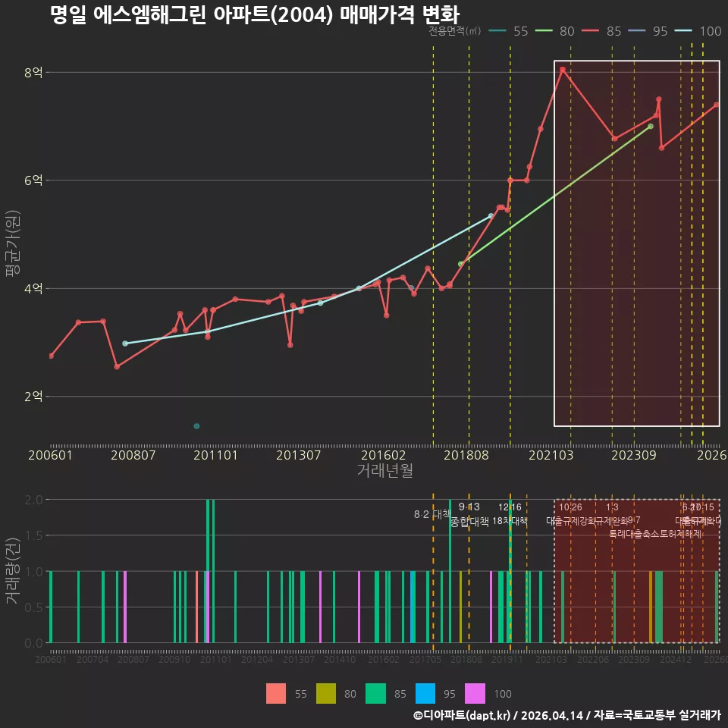Click the 1.0 volume axis label

pyautogui.click(x=33, y=572)
